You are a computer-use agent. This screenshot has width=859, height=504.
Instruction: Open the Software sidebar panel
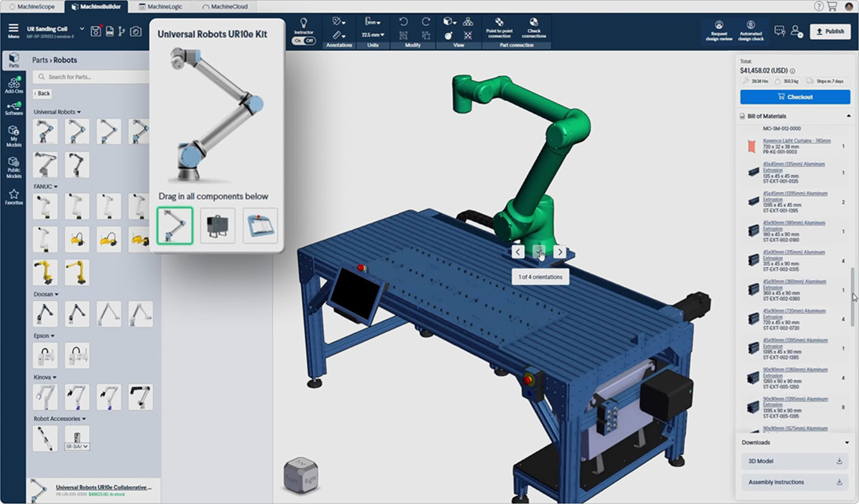[13, 108]
